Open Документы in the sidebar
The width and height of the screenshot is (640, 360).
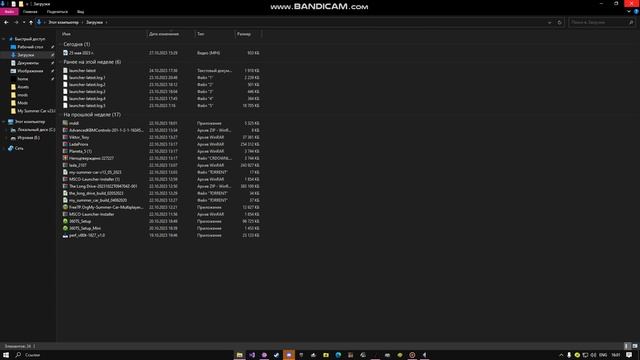pos(28,63)
